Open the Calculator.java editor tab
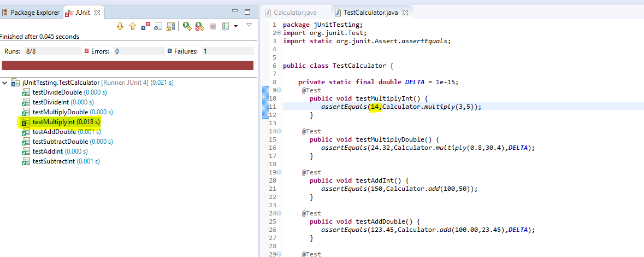The width and height of the screenshot is (644, 257). pos(291,13)
